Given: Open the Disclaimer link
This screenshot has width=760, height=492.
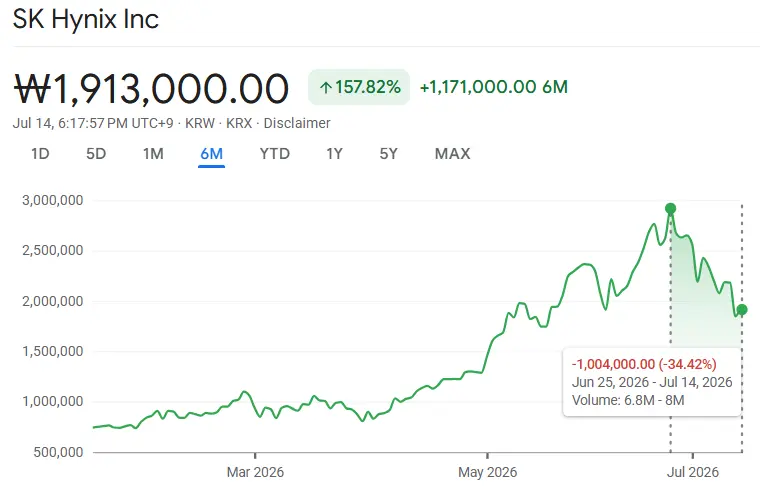Looking at the screenshot, I should click(x=297, y=123).
